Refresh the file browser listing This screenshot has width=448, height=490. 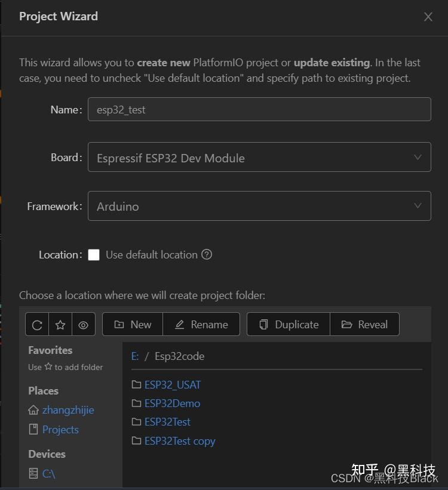pos(36,324)
